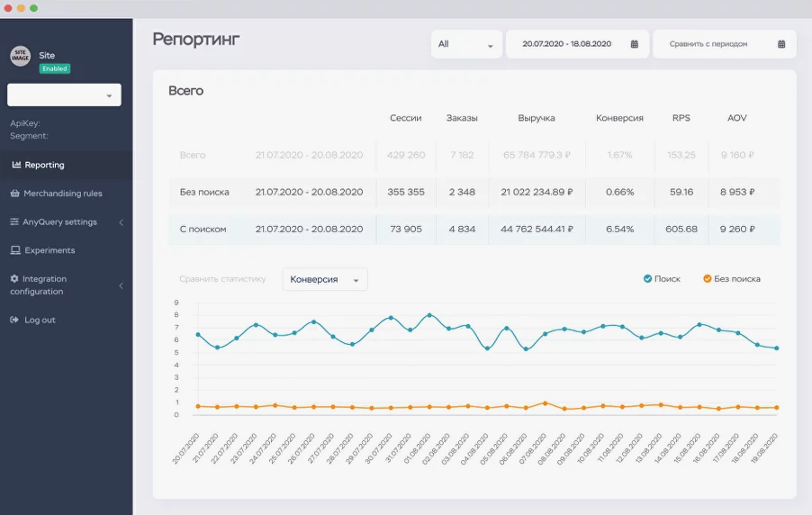This screenshot has width=812, height=515.
Task: Click the Experiments laptop icon
Action: tap(15, 250)
